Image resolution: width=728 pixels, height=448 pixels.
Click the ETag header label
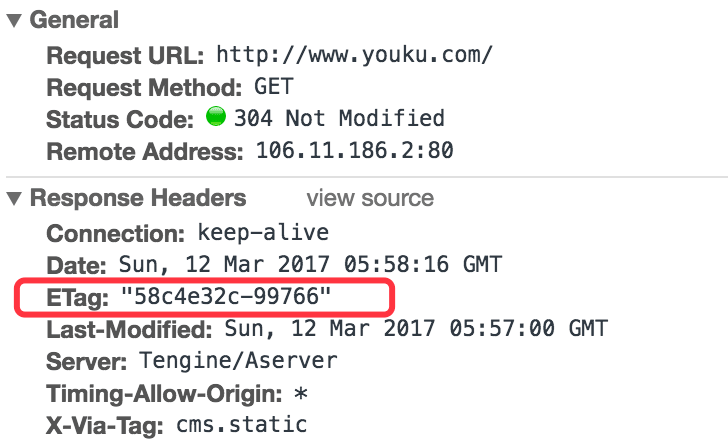click(x=78, y=297)
